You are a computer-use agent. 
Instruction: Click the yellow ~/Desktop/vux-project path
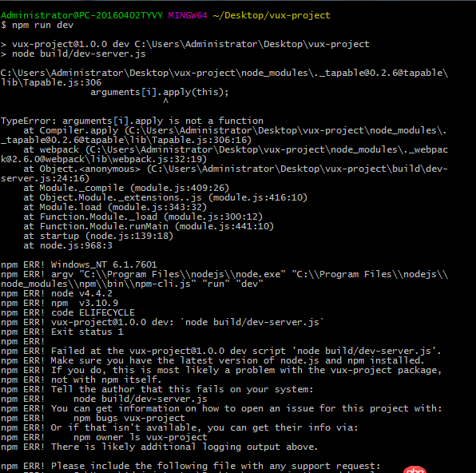272,15
